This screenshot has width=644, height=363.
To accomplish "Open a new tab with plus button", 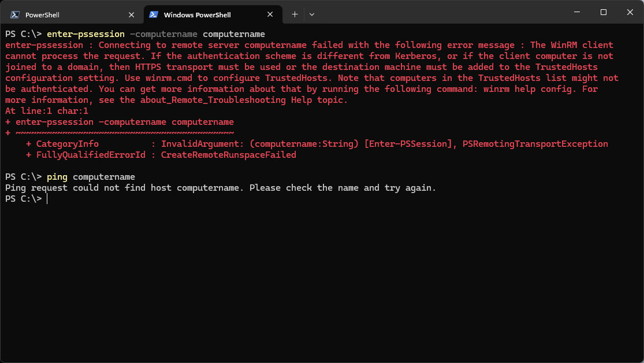I will pos(295,14).
